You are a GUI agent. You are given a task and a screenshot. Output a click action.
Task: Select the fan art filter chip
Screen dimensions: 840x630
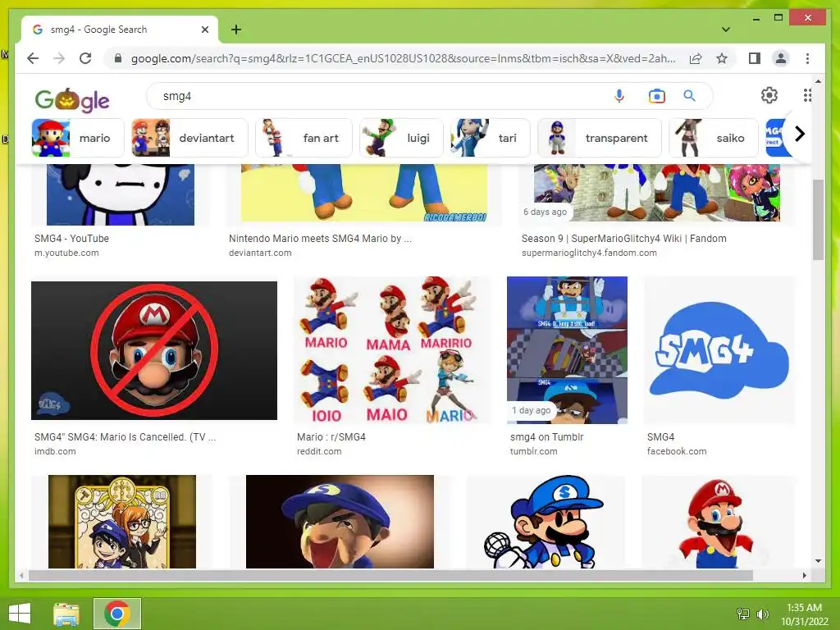[304, 138]
